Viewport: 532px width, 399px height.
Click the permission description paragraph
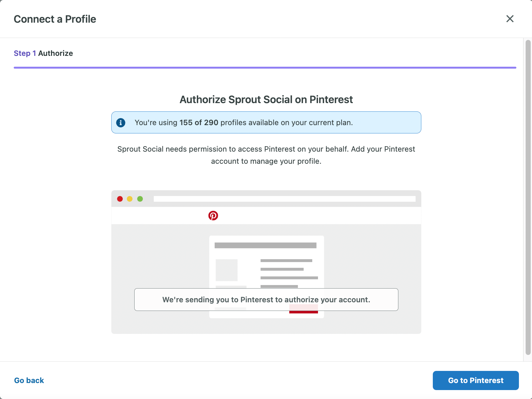(266, 155)
